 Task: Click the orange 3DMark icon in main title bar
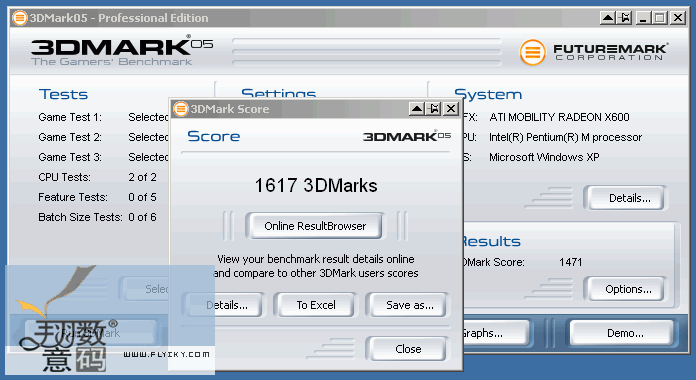(20, 18)
